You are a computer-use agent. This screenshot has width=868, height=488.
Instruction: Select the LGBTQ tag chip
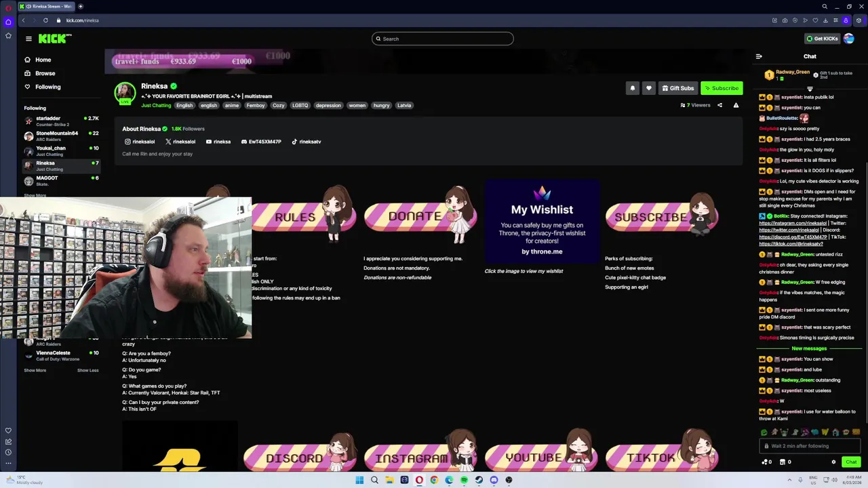point(300,106)
